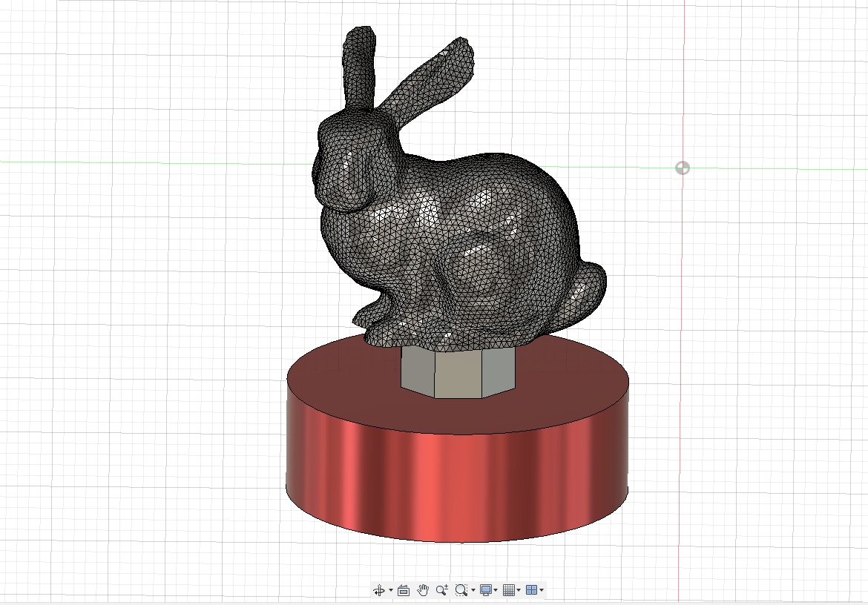Expand the Display Settings dropdown arrow
Viewport: 868px width, 605px height.
click(496, 590)
